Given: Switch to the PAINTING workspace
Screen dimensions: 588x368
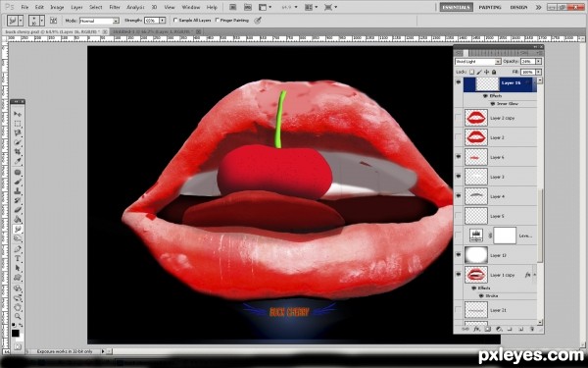Looking at the screenshot, I should [490, 7].
